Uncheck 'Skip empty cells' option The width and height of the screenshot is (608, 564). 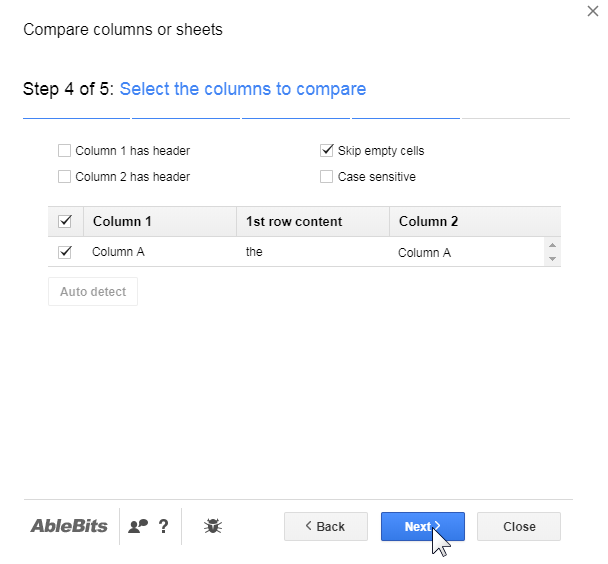tap(327, 151)
